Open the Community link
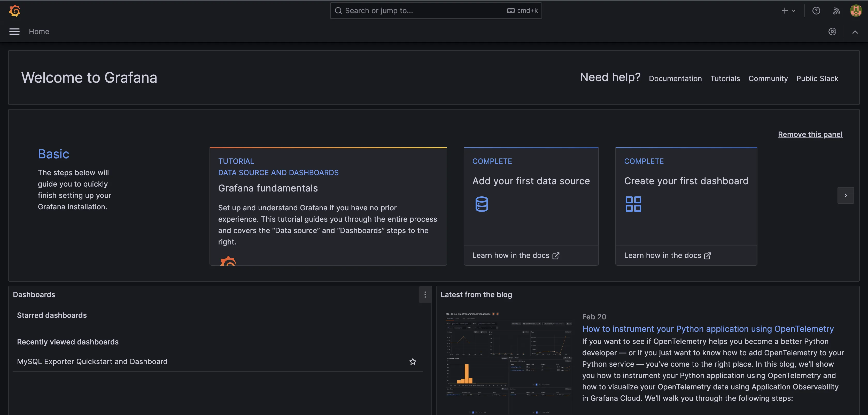868x415 pixels. pos(768,79)
